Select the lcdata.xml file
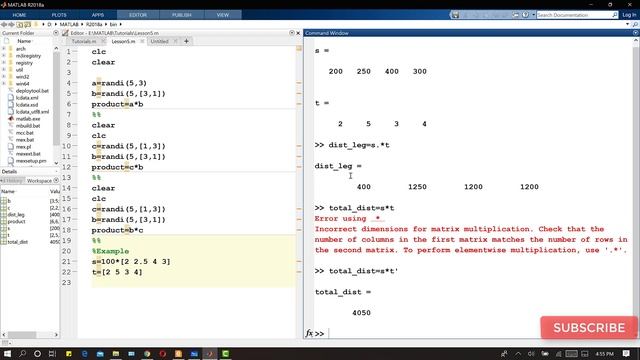640x360 pixels. click(x=27, y=98)
